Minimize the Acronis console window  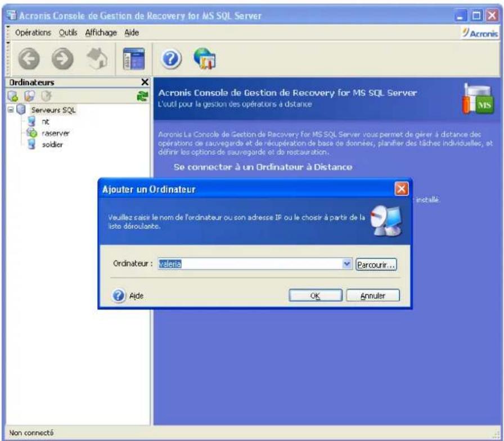(x=460, y=15)
